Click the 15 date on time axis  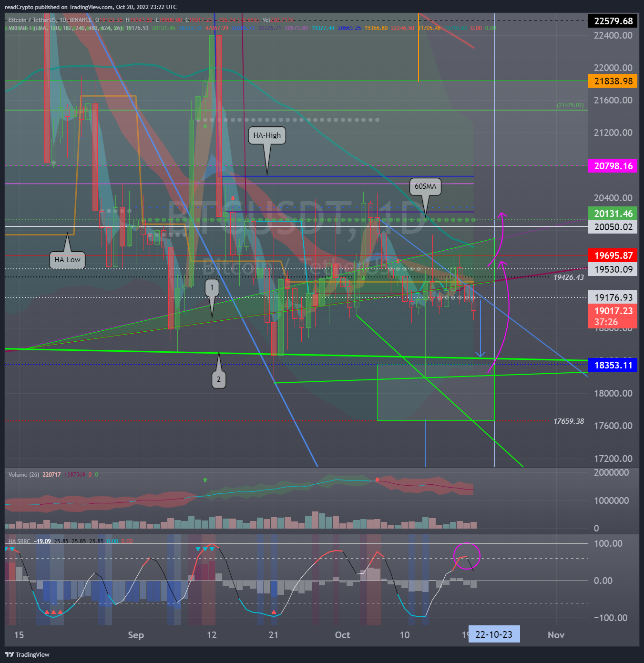point(19,635)
